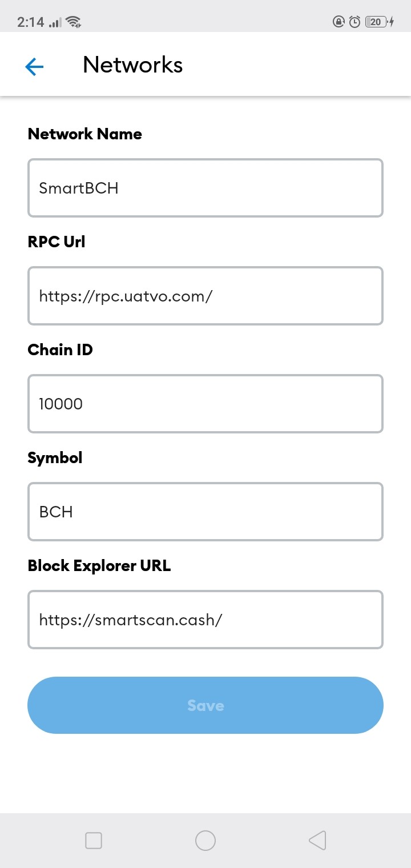Tap the Chain ID label

61,349
